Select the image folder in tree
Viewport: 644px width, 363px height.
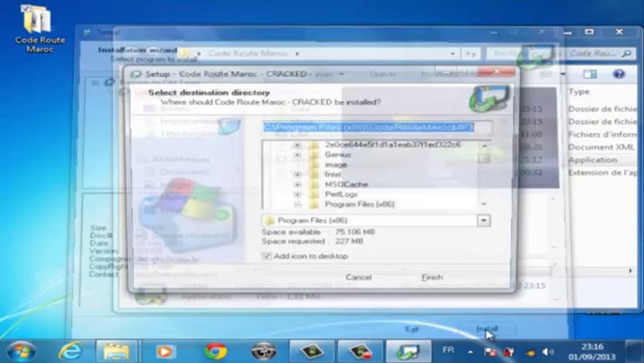pos(336,165)
